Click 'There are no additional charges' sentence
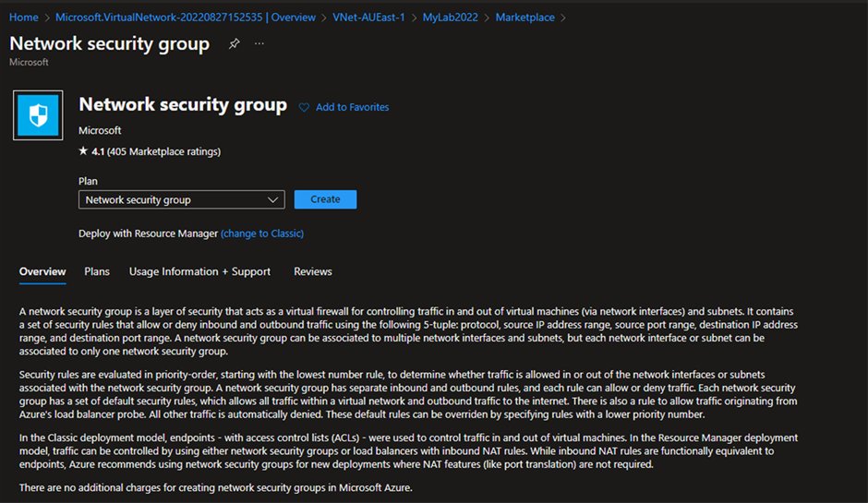868x503 pixels. (216, 487)
